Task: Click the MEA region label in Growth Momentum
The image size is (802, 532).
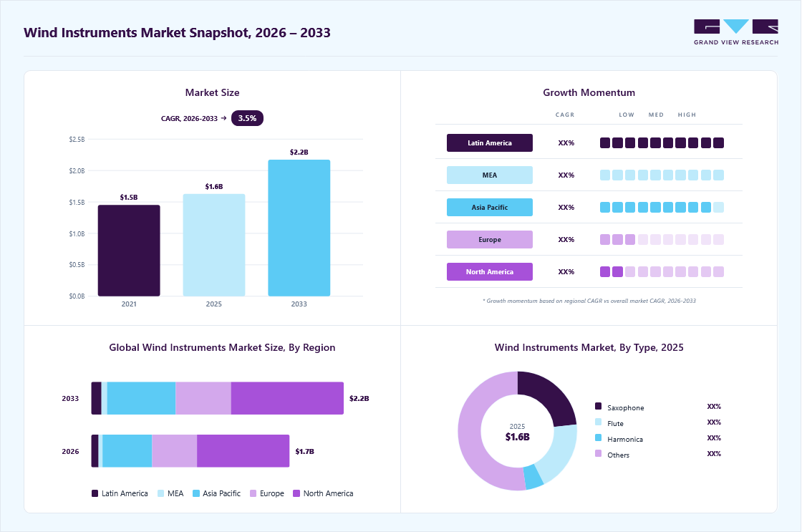Action: click(490, 175)
